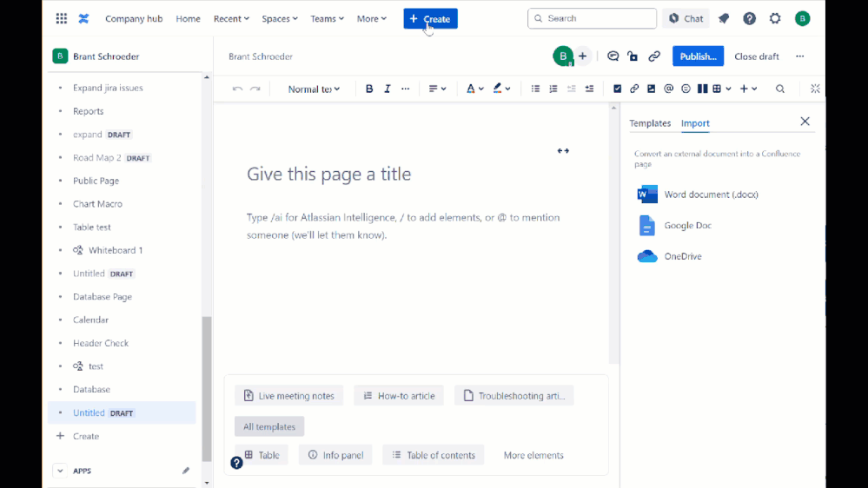Insert a bullet list
Screen dimensions: 868x488
pyautogui.click(x=535, y=89)
